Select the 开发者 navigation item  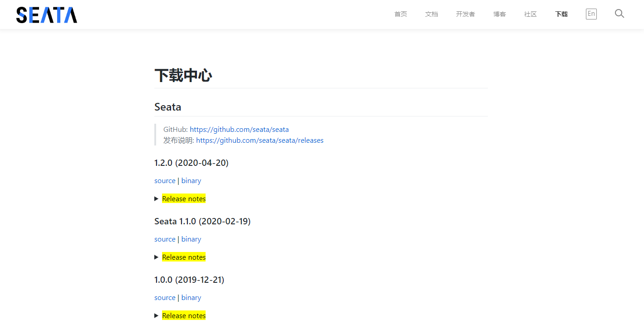(x=465, y=14)
